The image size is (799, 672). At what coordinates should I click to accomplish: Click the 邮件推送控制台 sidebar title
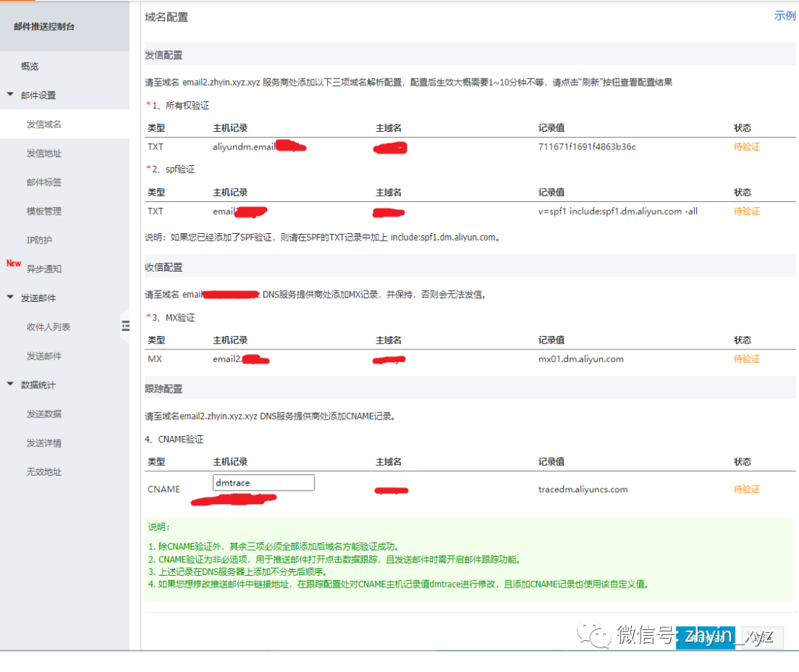coord(44,27)
